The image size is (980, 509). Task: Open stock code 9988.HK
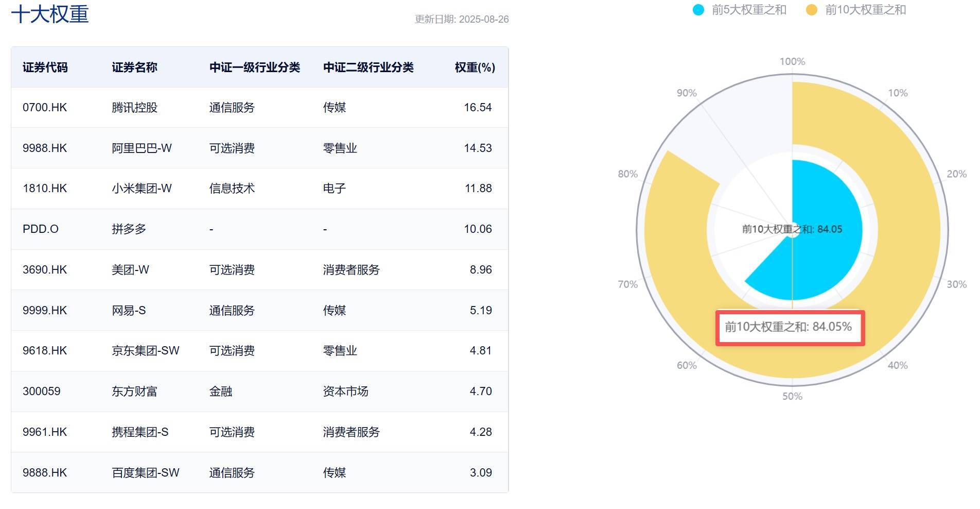[45, 148]
